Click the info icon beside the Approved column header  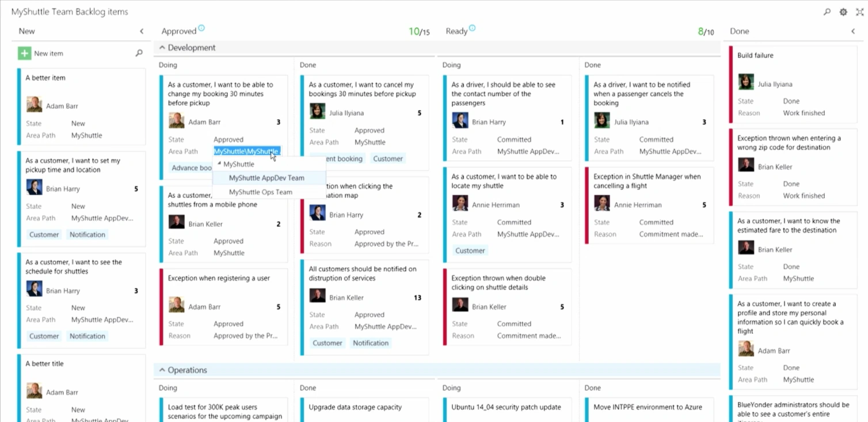tap(201, 28)
